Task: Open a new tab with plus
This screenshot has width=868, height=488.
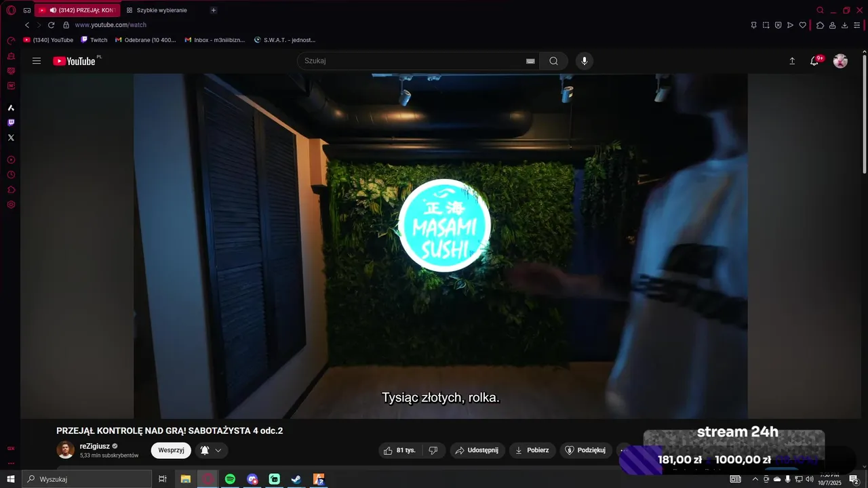Action: (214, 10)
